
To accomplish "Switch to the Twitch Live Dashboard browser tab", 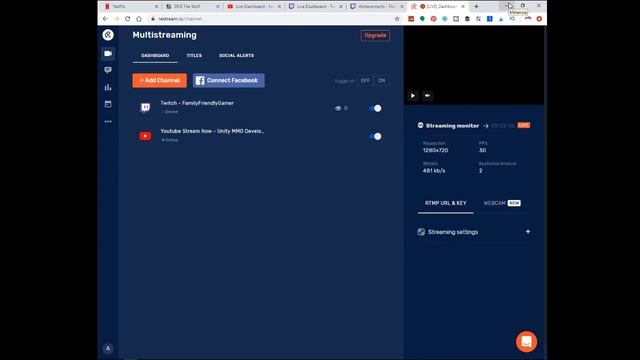I will coord(315,6).
